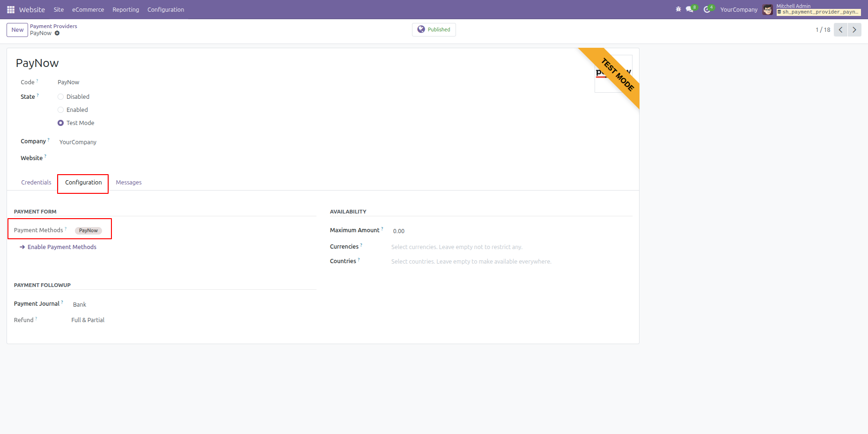Click the PayNow payment method tag
Screen dimensions: 868x434
click(88, 230)
